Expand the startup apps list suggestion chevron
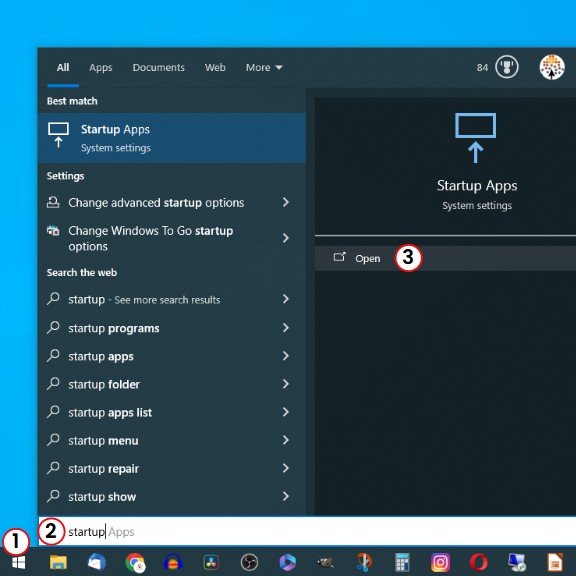The image size is (576, 576). pyautogui.click(x=286, y=412)
